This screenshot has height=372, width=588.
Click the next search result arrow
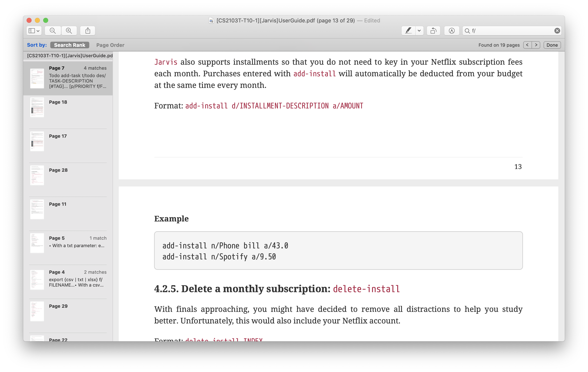(536, 45)
